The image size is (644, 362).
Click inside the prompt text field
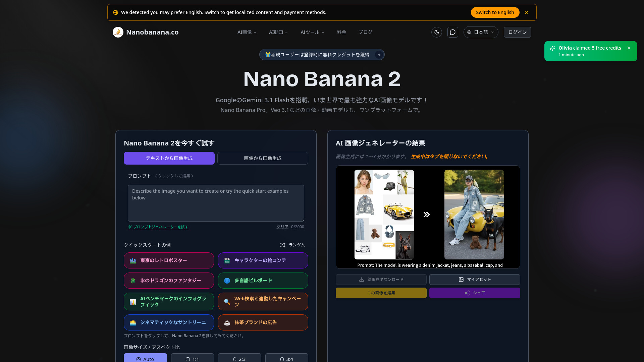(216, 203)
